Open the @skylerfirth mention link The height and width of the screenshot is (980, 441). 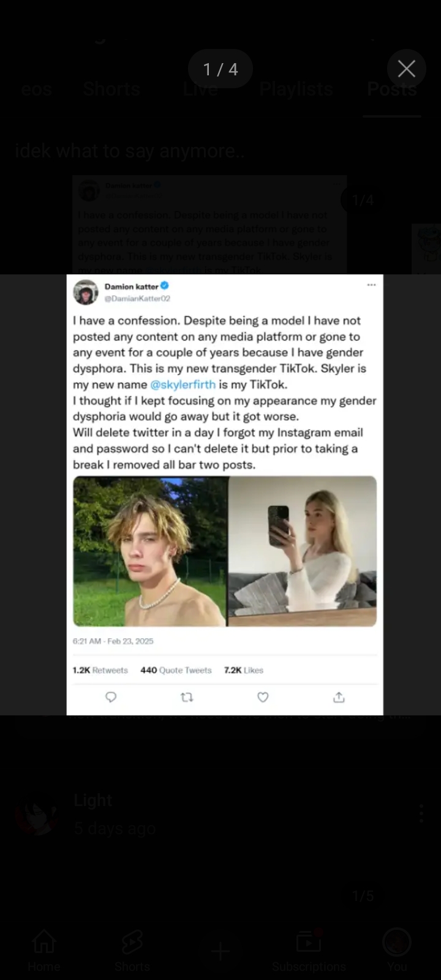coord(183,385)
